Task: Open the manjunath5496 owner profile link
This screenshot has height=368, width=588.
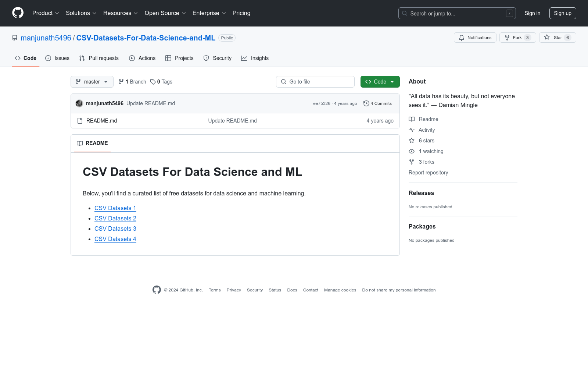Action: point(46,38)
